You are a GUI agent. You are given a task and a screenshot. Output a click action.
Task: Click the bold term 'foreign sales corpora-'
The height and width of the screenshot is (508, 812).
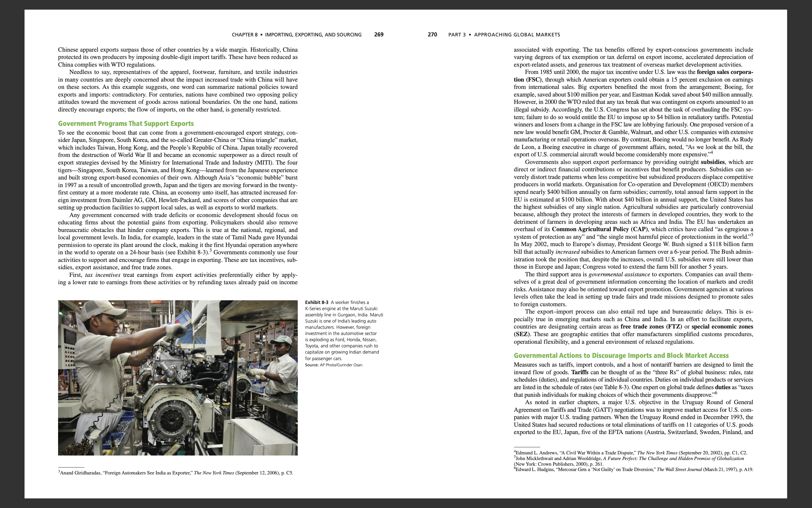click(725, 72)
